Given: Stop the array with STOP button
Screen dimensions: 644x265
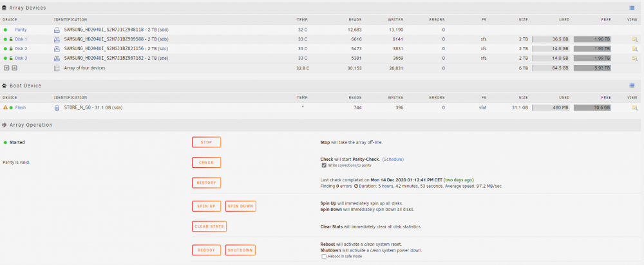Looking at the screenshot, I should point(206,142).
